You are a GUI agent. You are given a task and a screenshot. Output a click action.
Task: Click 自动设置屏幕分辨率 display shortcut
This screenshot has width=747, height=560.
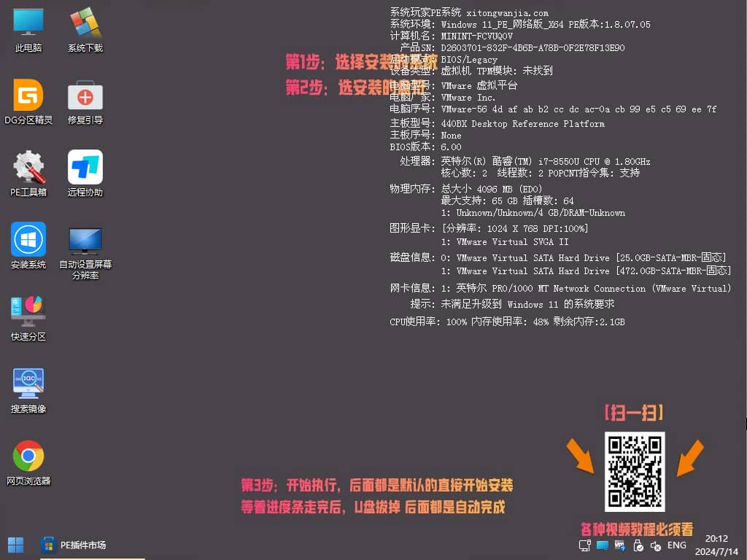tap(85, 252)
